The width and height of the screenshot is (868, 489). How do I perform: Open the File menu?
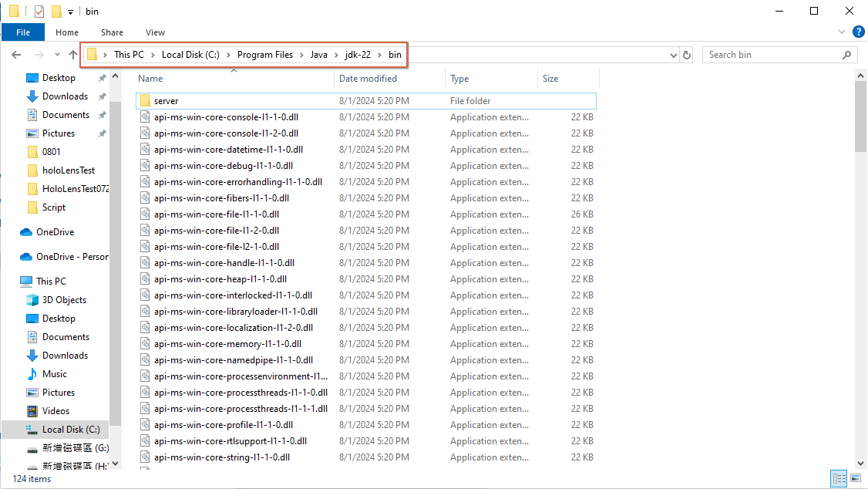pyautogui.click(x=23, y=32)
